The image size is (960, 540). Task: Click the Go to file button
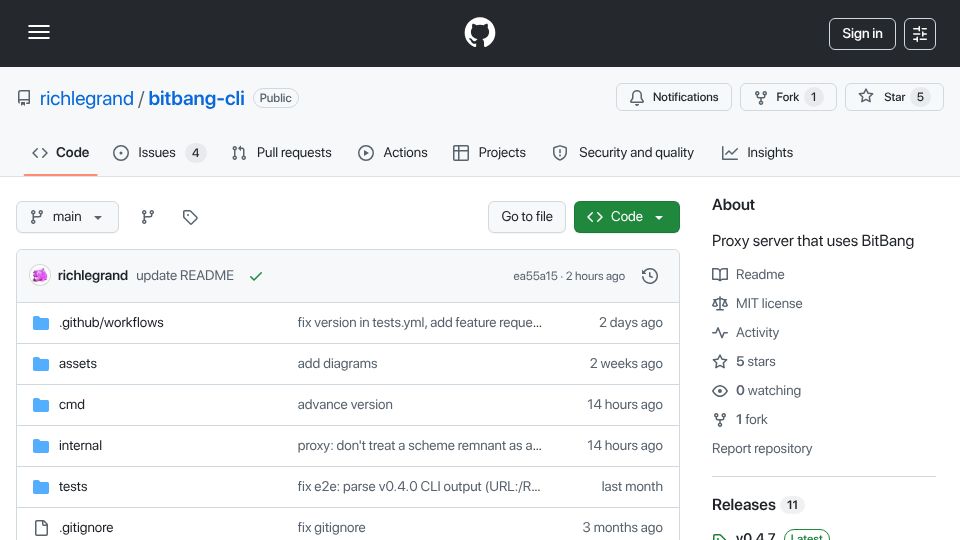tap(527, 217)
